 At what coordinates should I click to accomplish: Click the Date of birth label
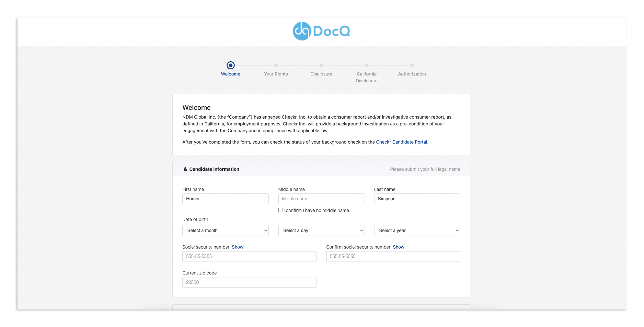click(195, 219)
